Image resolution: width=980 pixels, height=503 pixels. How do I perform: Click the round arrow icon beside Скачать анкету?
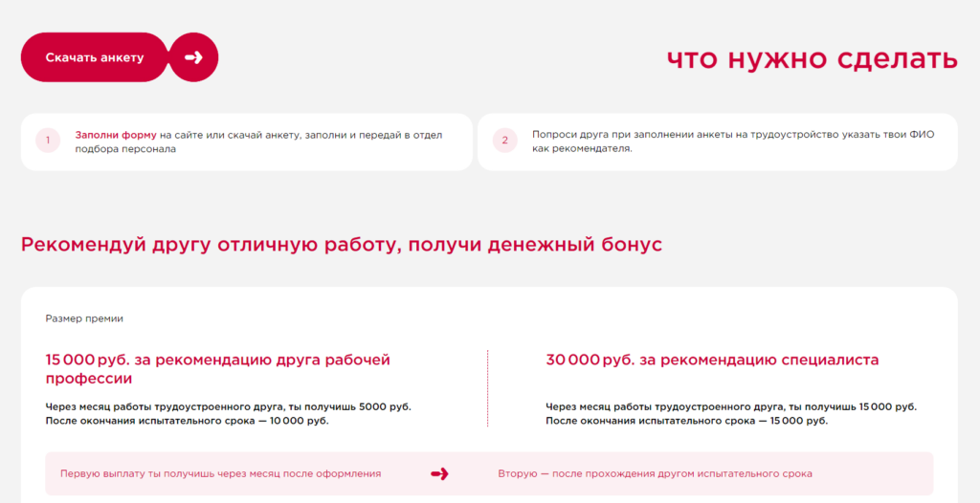(x=194, y=57)
